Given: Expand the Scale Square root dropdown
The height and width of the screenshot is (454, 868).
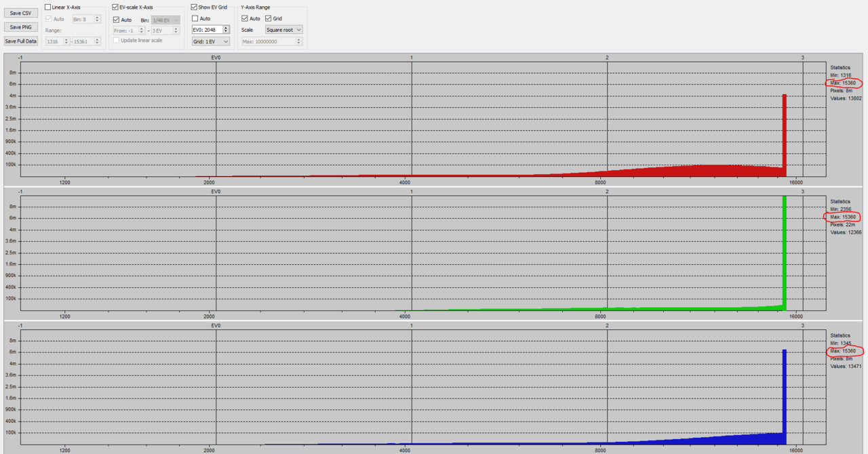Looking at the screenshot, I should [x=283, y=30].
